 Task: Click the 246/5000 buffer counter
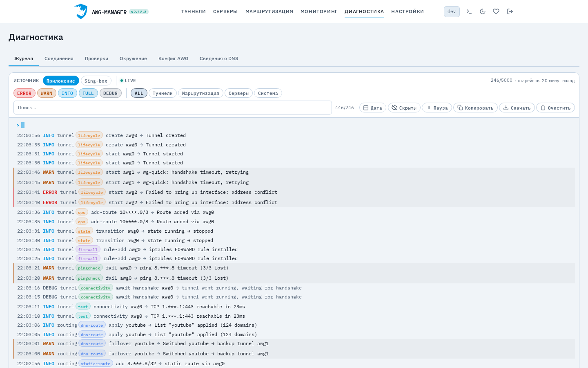pos(501,80)
